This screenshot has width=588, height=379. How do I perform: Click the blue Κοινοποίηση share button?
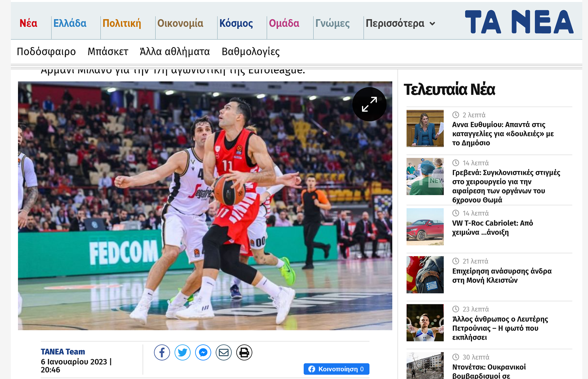(336, 369)
